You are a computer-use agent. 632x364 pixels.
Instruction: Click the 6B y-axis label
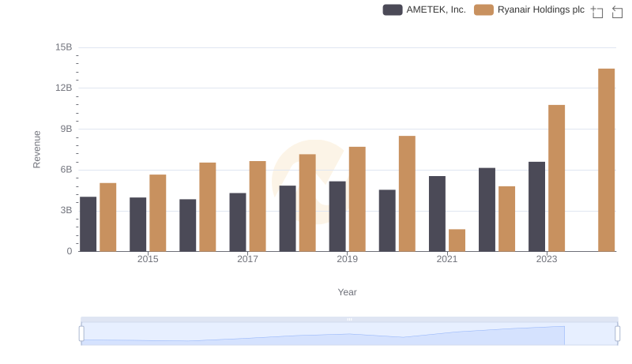66,170
